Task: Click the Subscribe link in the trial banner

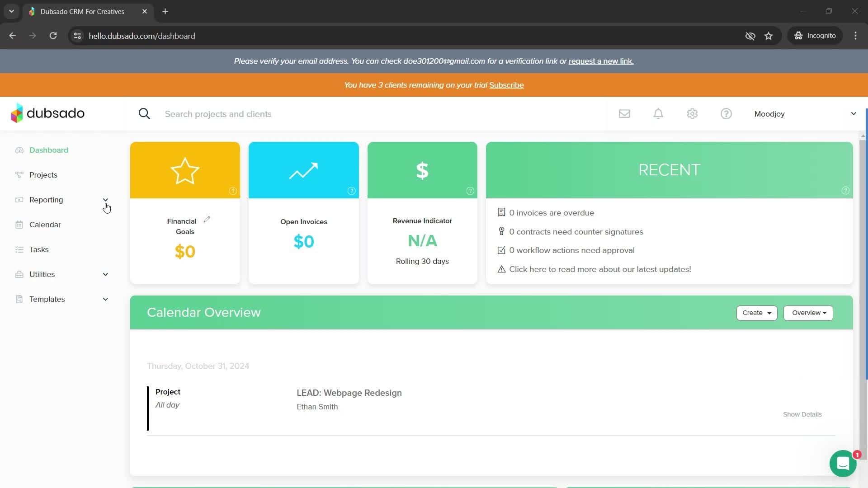Action: 506,85
